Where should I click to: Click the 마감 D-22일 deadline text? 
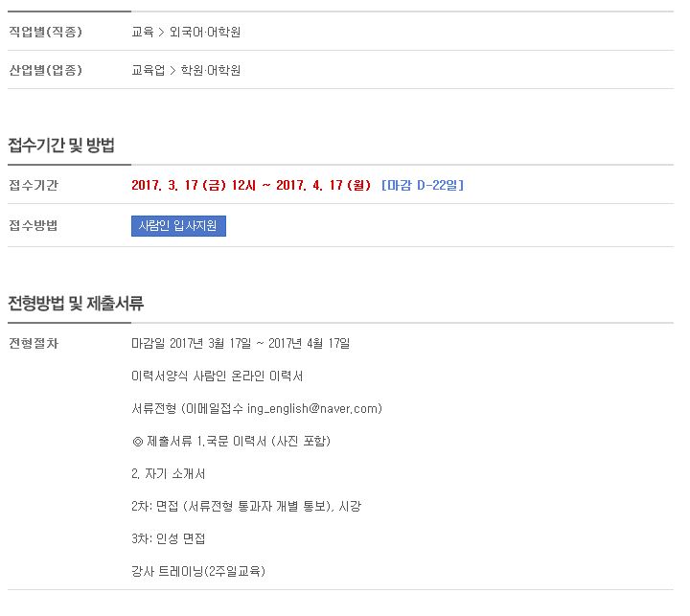coord(423,185)
